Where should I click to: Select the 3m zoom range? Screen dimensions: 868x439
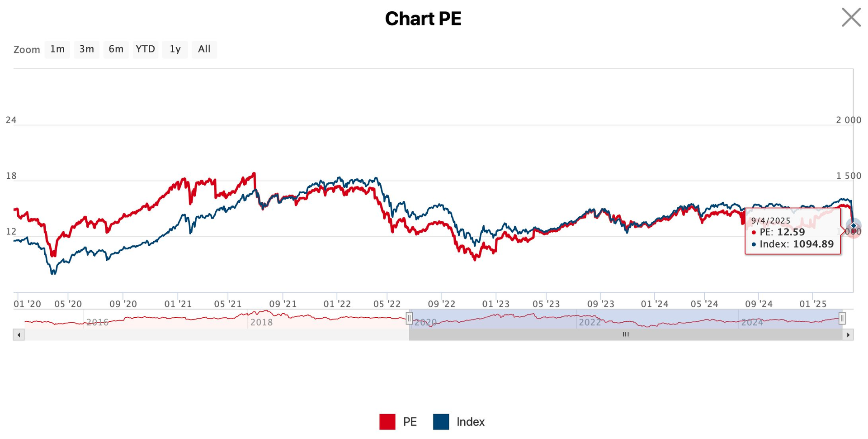click(x=86, y=49)
